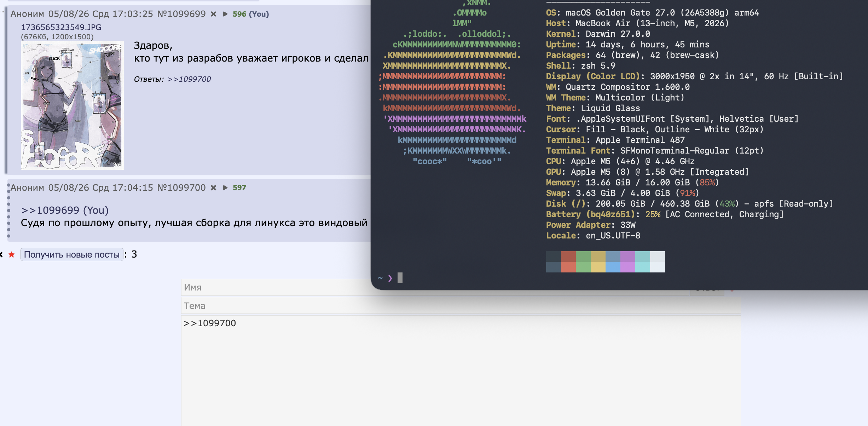This screenshot has height=426, width=868.
Task: Click the Terminal line 'Kernel: Darwin 27.0.0'
Action: (x=598, y=34)
